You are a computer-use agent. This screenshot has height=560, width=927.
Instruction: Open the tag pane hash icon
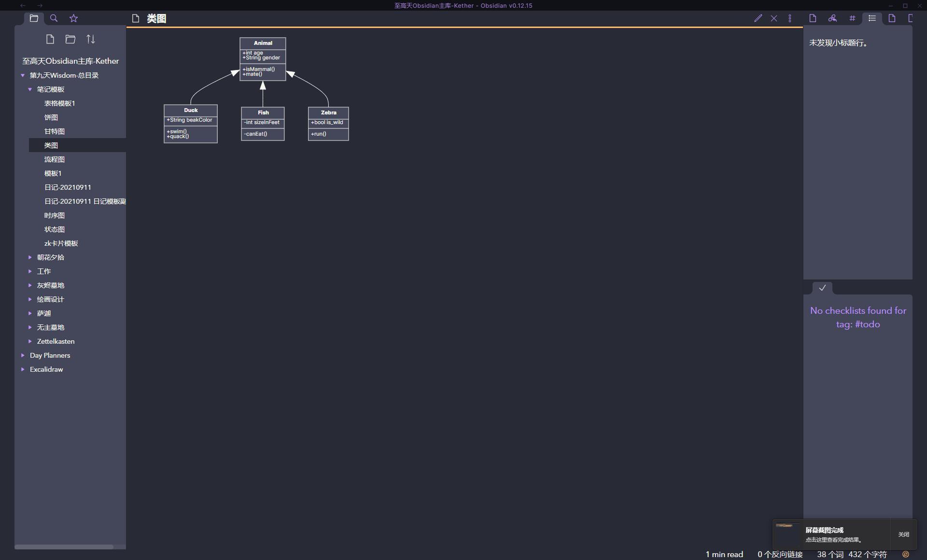pyautogui.click(x=852, y=18)
